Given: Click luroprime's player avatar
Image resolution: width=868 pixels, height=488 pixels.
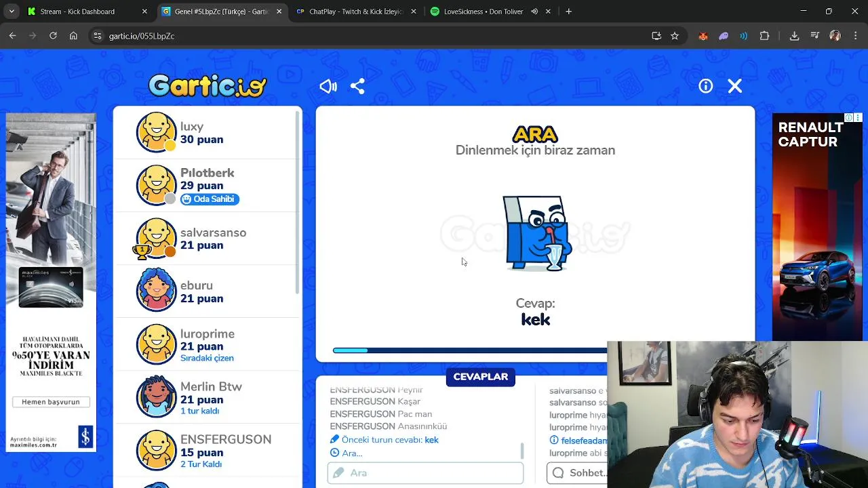Looking at the screenshot, I should point(156,344).
